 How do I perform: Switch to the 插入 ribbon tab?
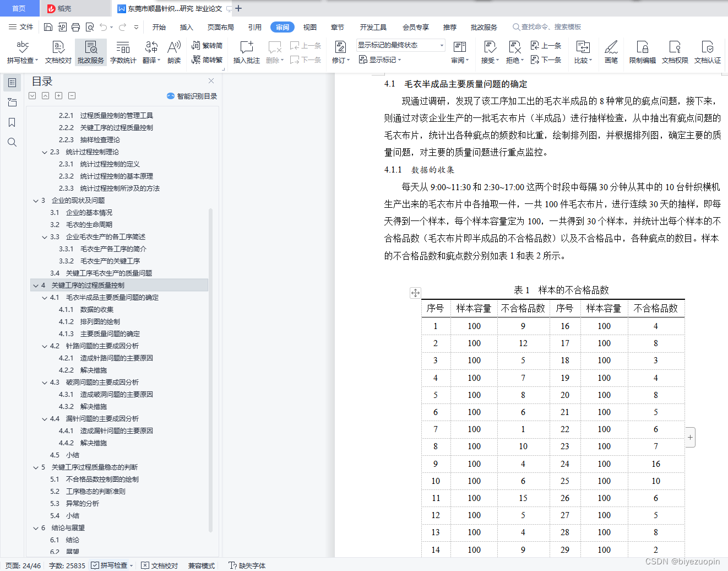pyautogui.click(x=187, y=27)
